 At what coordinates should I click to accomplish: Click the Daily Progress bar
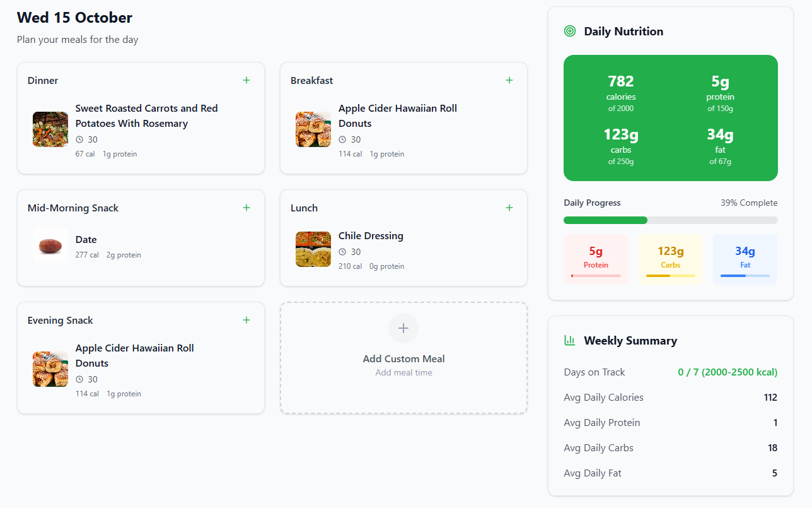[x=670, y=220]
